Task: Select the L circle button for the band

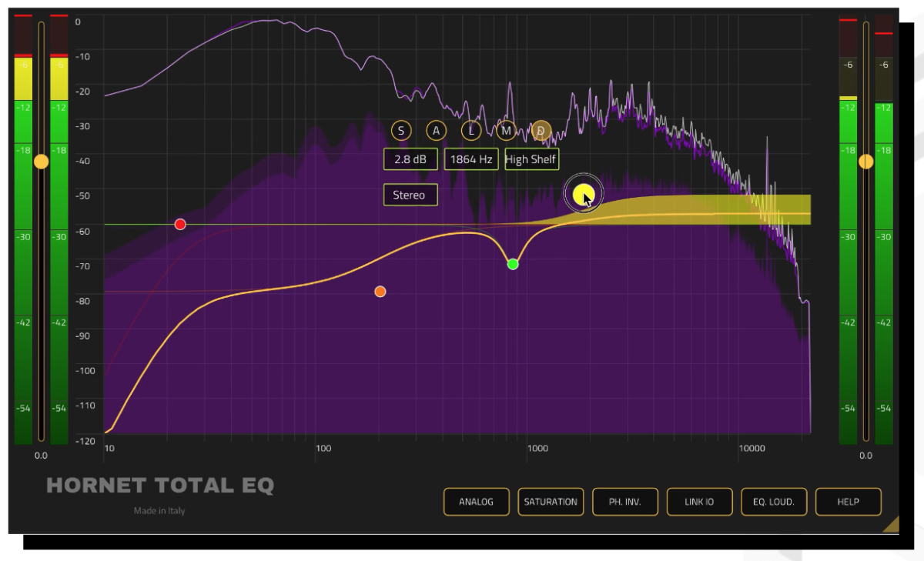Action: tap(471, 131)
